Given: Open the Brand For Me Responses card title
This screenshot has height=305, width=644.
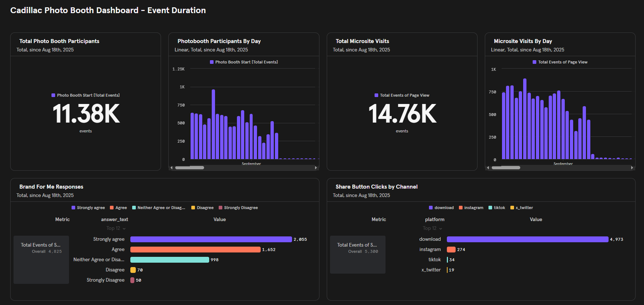Looking at the screenshot, I should [51, 187].
